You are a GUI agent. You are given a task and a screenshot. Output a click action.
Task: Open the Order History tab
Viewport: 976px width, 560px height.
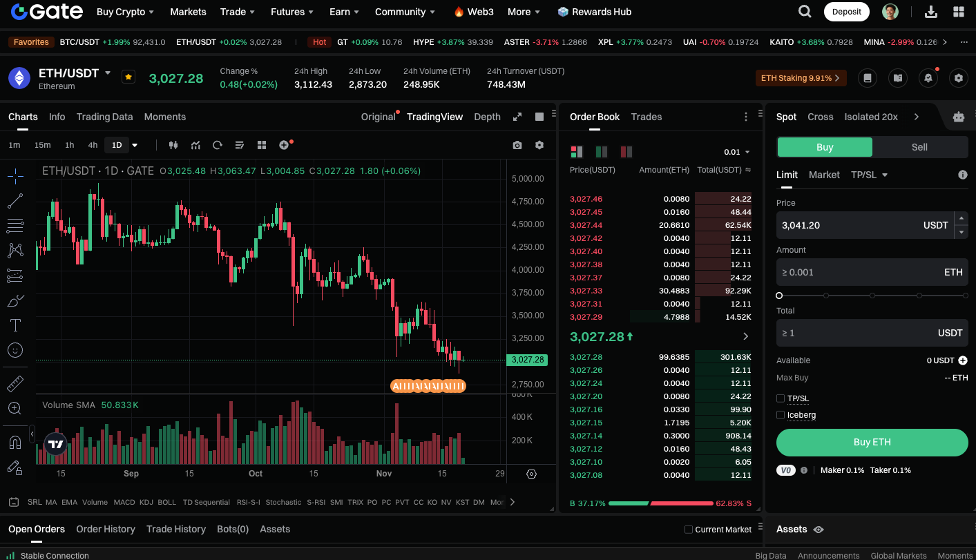pos(106,529)
